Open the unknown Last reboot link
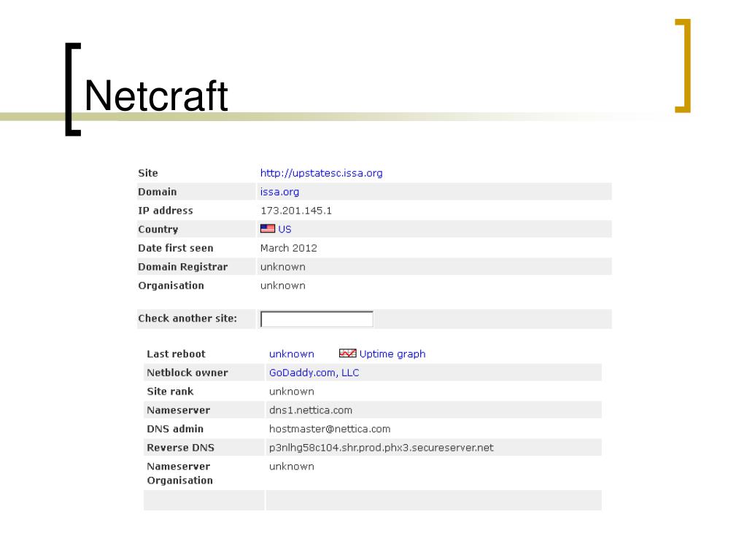The image size is (747, 560). point(292,354)
